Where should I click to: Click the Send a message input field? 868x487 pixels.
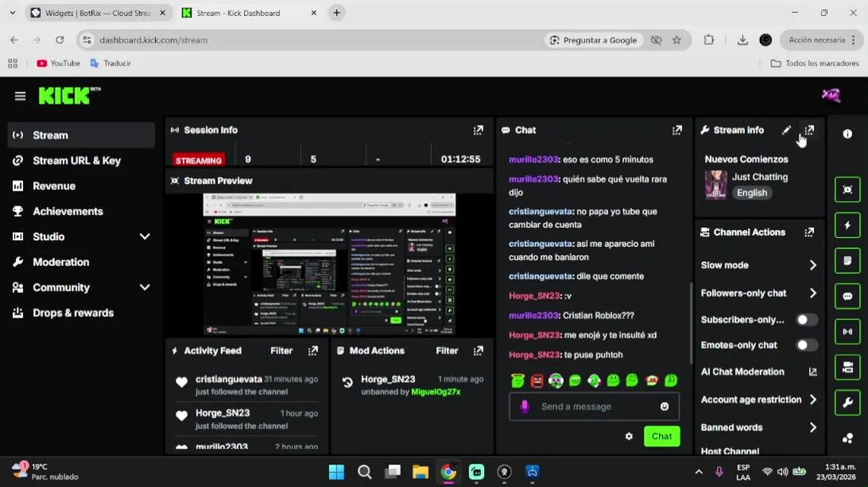(x=594, y=407)
